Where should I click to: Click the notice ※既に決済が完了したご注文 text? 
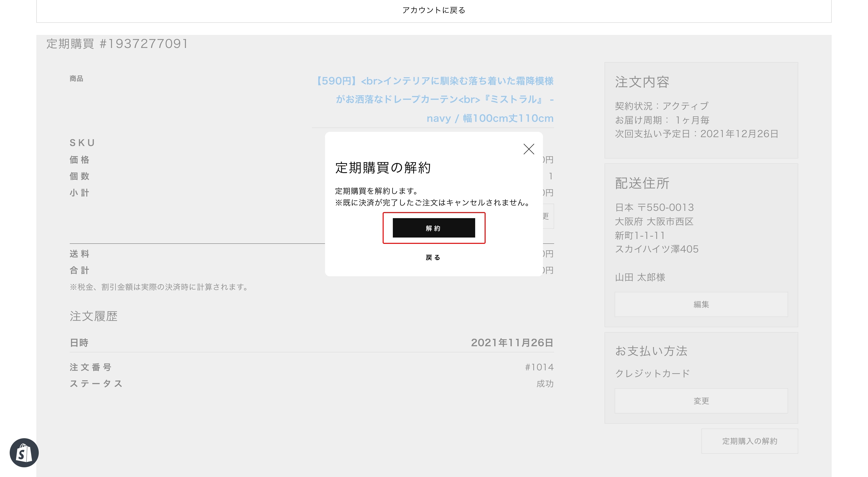point(433,202)
